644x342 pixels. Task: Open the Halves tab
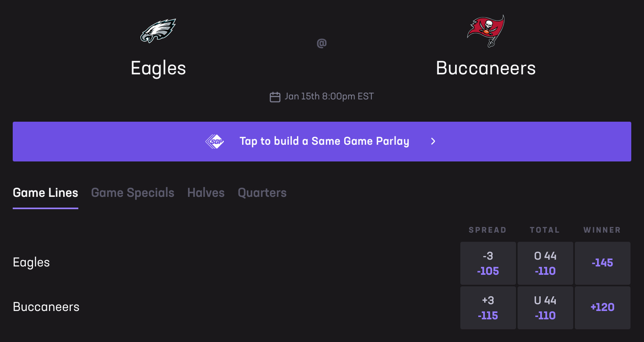206,193
